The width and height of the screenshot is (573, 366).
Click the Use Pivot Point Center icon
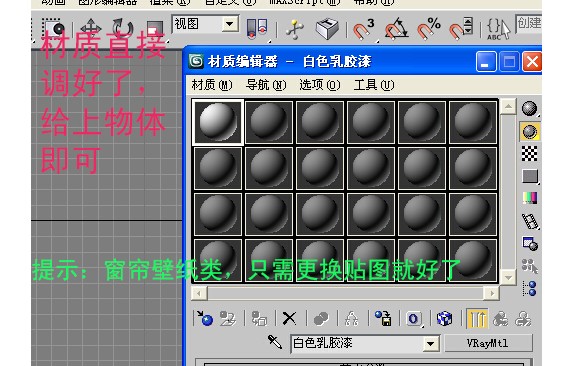point(257,28)
